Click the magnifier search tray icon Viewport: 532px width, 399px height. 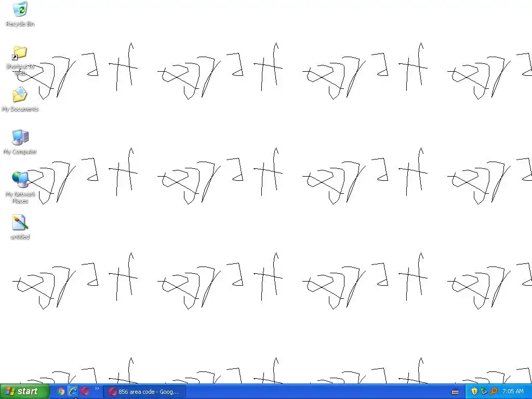click(494, 392)
